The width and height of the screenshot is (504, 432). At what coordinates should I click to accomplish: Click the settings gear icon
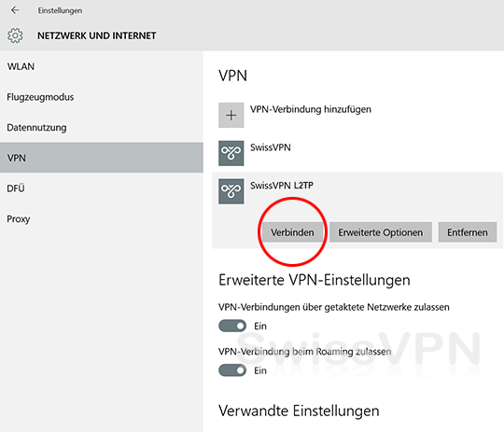pyautogui.click(x=15, y=35)
